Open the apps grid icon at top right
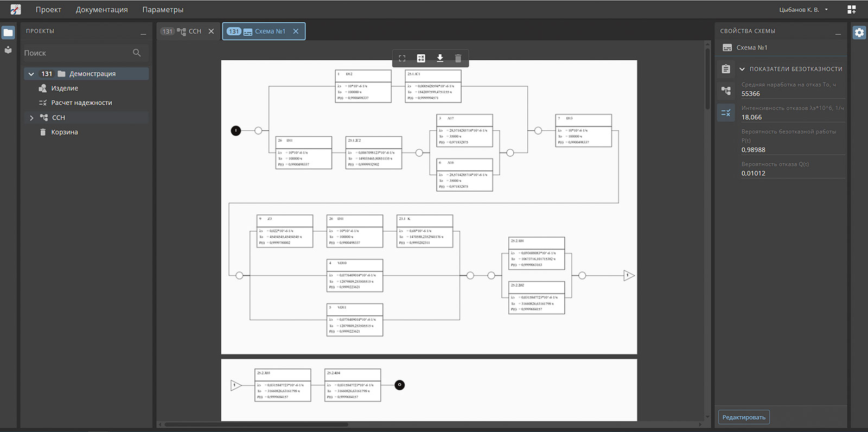The image size is (868, 432). (x=851, y=10)
